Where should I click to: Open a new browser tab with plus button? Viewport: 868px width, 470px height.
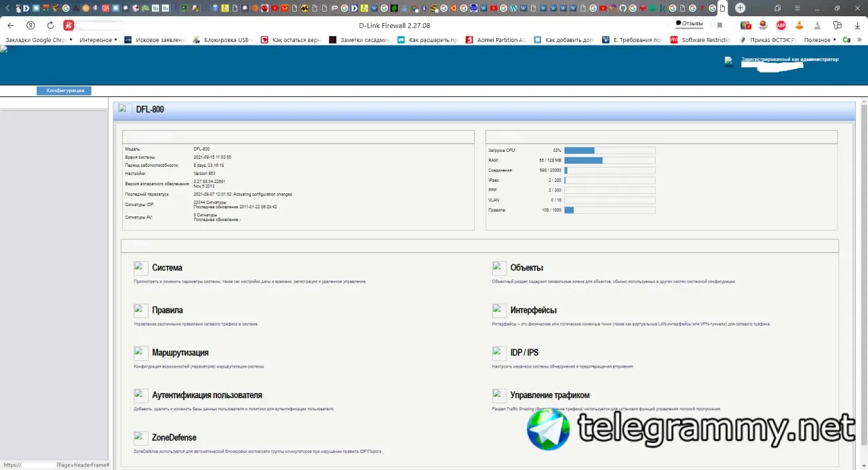click(x=741, y=8)
